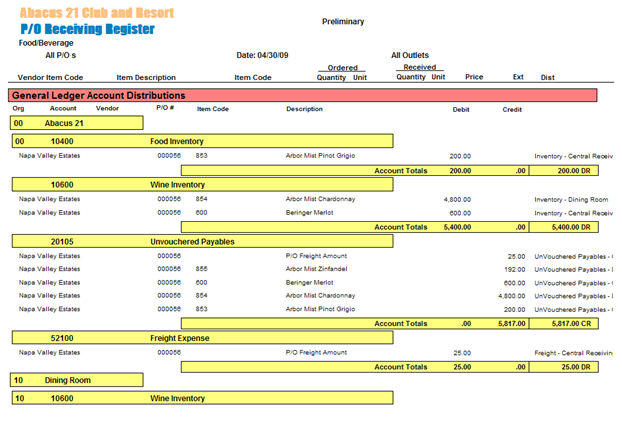The height and width of the screenshot is (424, 622).
Task: Click the Food/Beverage label
Action: [44, 43]
